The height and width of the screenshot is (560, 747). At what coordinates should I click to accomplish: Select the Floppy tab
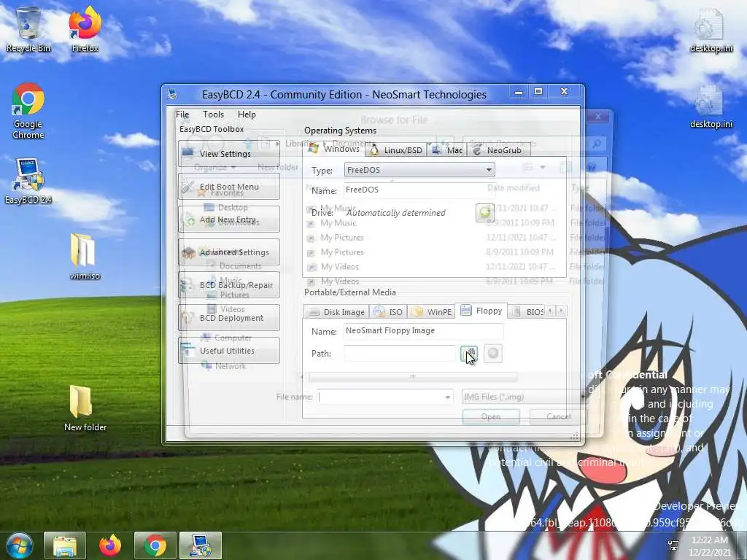click(x=481, y=311)
